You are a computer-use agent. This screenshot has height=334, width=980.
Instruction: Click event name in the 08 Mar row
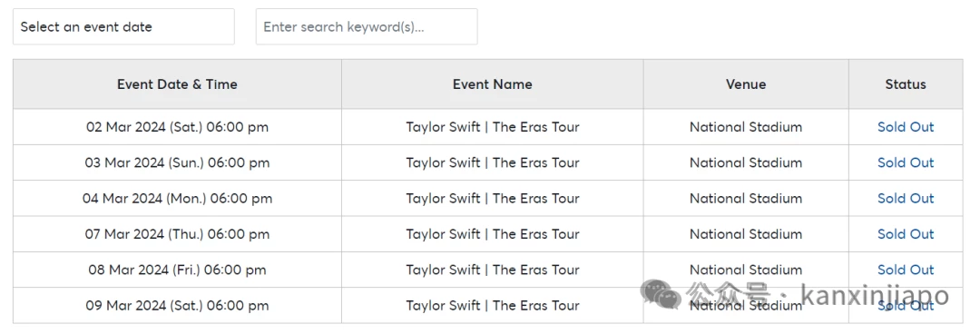[x=493, y=270]
